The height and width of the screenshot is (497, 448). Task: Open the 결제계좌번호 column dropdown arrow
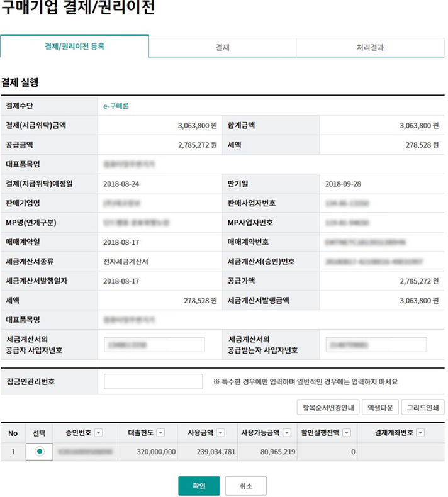coord(420,433)
